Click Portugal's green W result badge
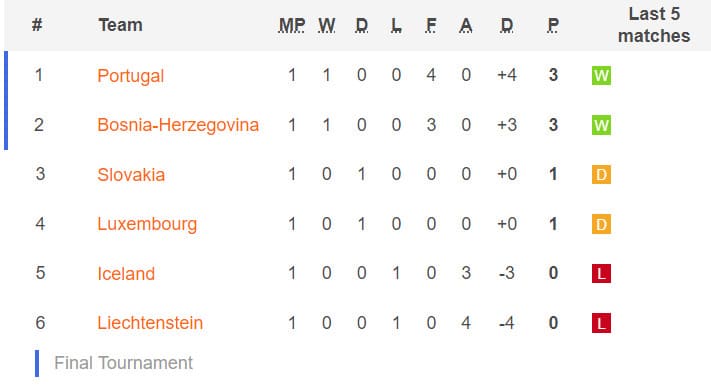 tap(601, 75)
